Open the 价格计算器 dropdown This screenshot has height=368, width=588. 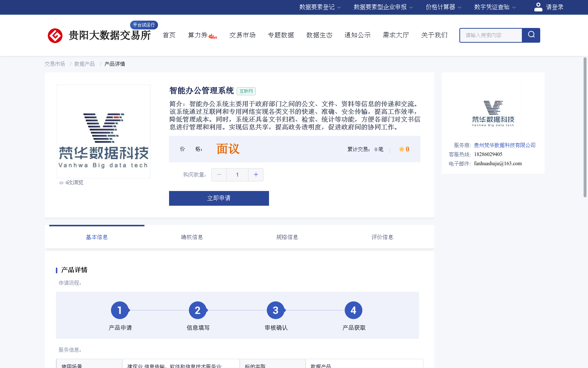443,7
